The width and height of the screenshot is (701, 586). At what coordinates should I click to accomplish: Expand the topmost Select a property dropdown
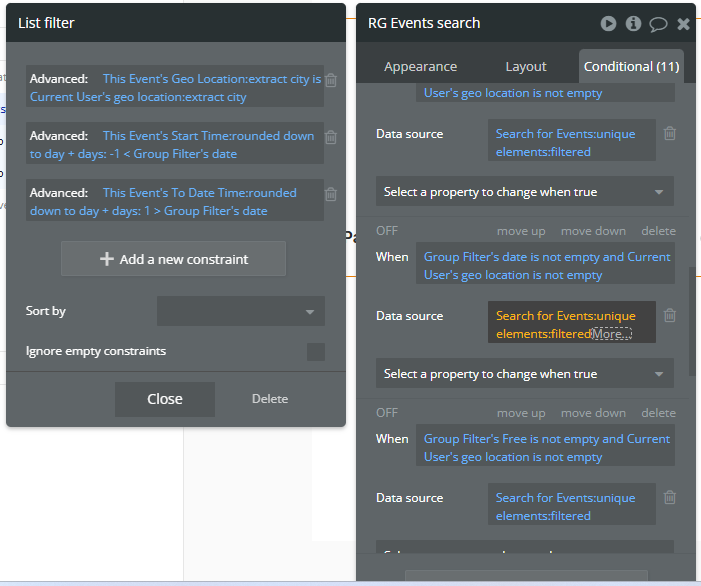524,192
